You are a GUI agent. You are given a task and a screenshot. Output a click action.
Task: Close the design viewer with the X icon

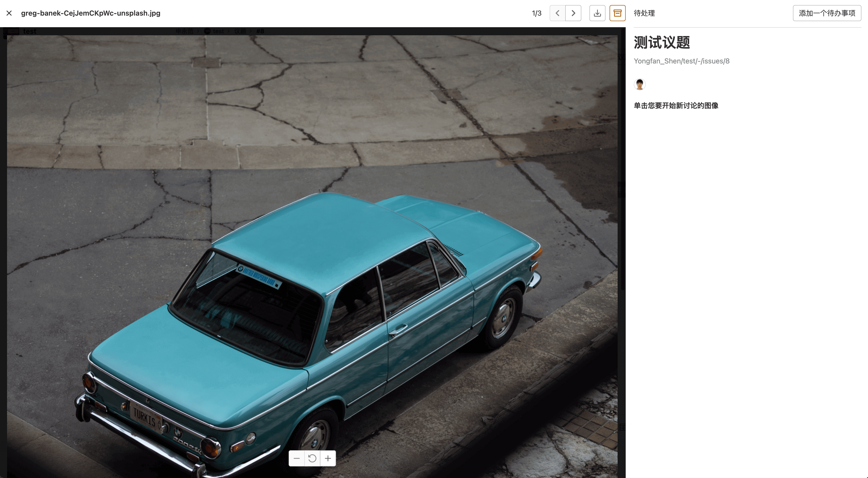pyautogui.click(x=9, y=13)
